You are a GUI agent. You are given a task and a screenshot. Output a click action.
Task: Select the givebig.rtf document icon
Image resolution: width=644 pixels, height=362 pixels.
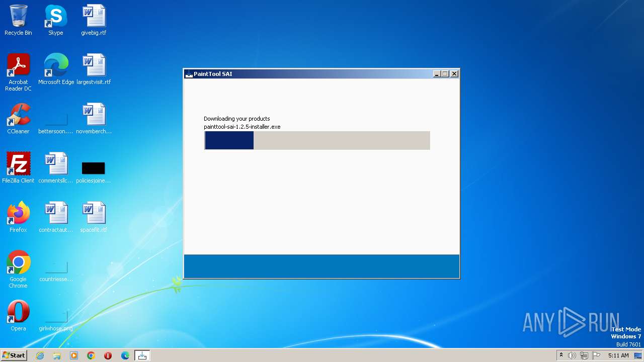click(94, 20)
